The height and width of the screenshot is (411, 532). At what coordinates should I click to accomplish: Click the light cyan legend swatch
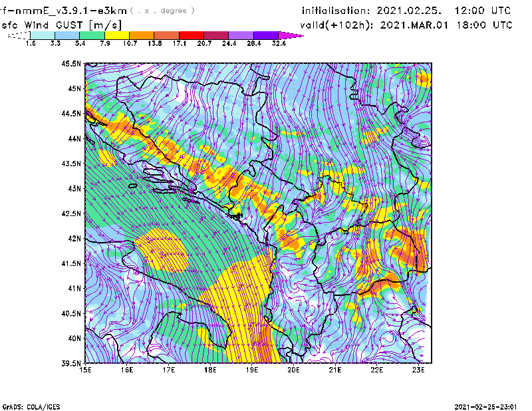(x=43, y=35)
